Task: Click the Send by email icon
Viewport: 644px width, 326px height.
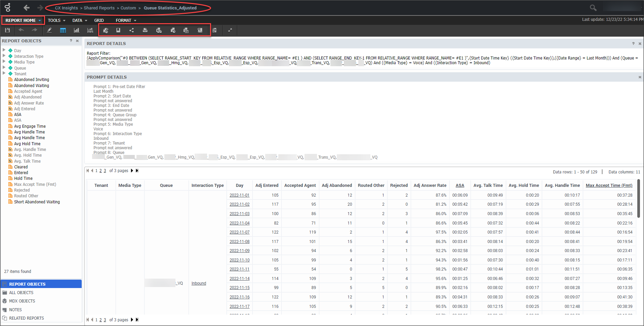Action: [159, 30]
